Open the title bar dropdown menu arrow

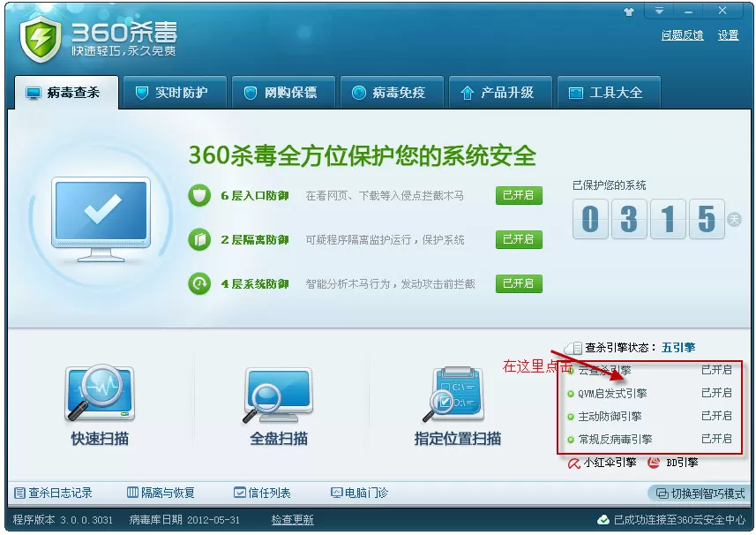[x=659, y=11]
